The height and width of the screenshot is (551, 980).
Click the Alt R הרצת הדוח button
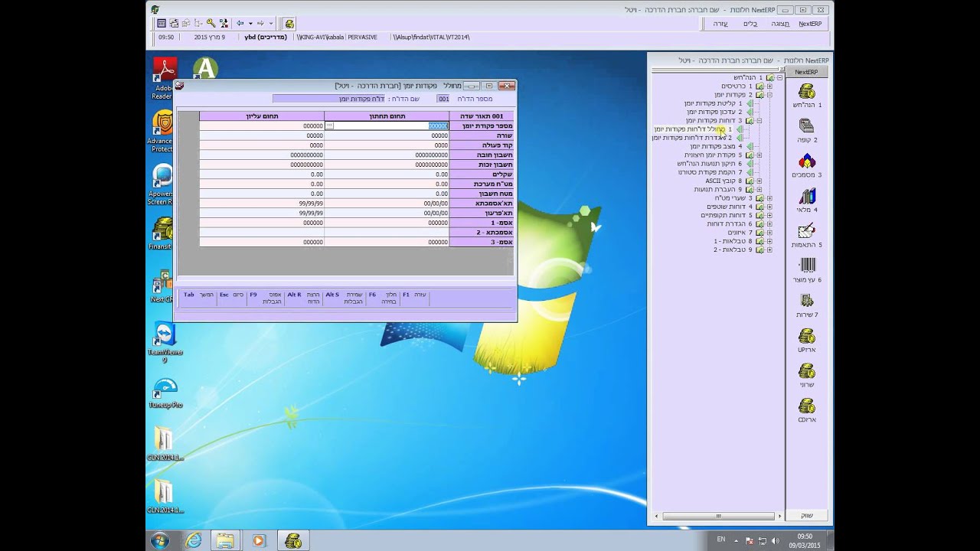304,298
